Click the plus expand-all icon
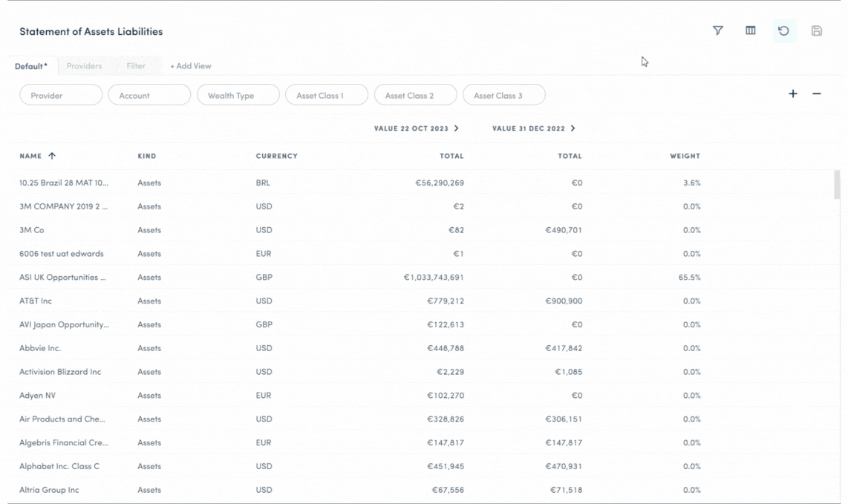 [x=792, y=94]
